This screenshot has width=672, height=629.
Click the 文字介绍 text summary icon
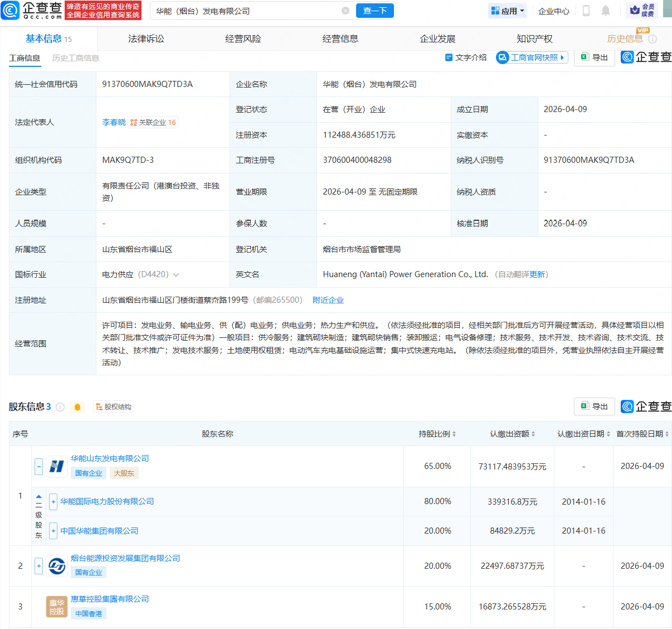[465, 57]
